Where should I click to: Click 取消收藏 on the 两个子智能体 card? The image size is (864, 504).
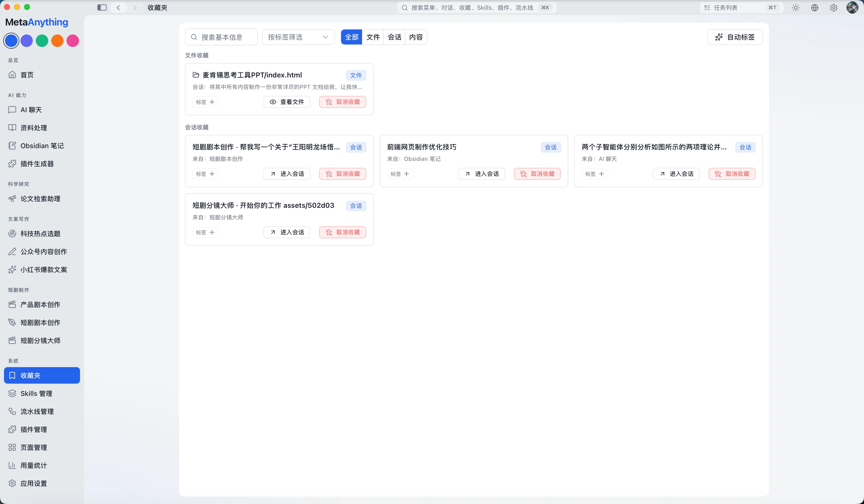coord(732,174)
